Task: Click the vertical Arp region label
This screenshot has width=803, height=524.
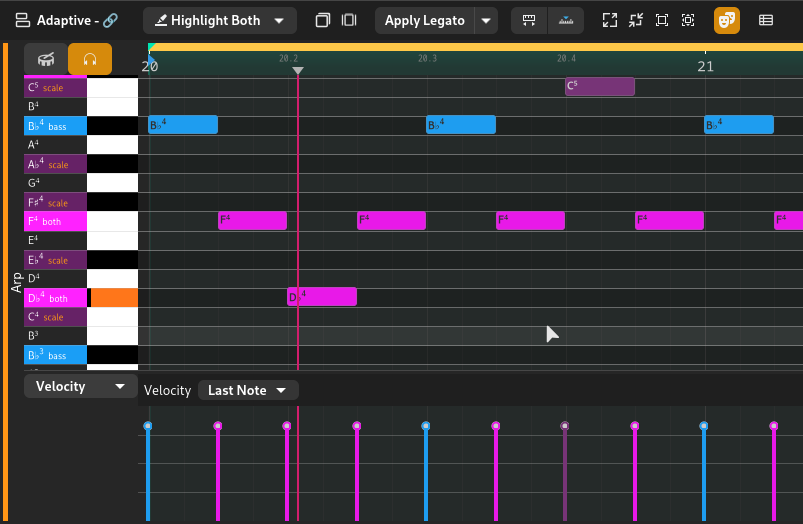Action: pos(16,283)
